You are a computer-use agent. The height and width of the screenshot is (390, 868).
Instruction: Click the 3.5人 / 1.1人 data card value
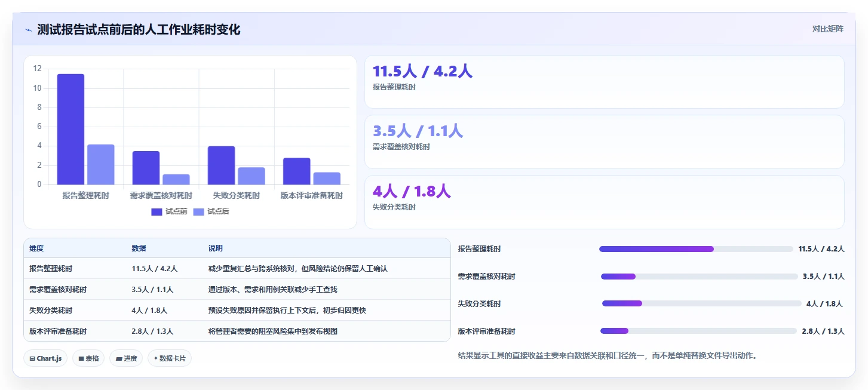click(x=418, y=131)
